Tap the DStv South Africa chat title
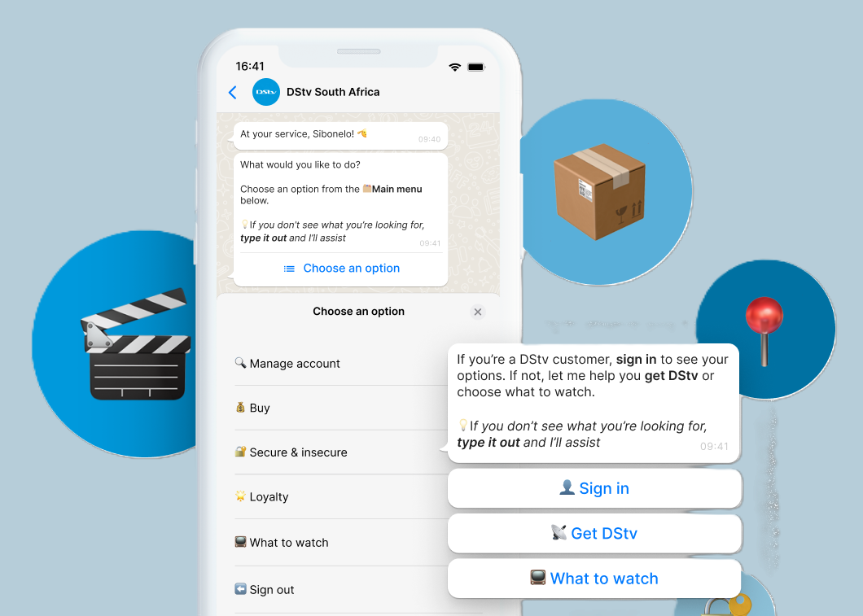This screenshot has height=616, width=863. tap(333, 92)
